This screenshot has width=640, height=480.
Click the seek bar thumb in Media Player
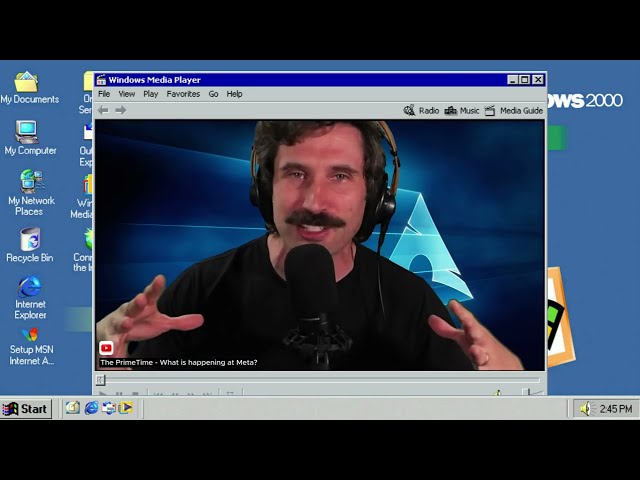point(101,380)
